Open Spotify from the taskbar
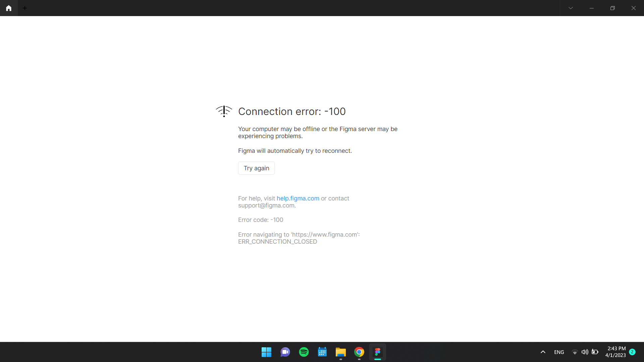 click(304, 352)
